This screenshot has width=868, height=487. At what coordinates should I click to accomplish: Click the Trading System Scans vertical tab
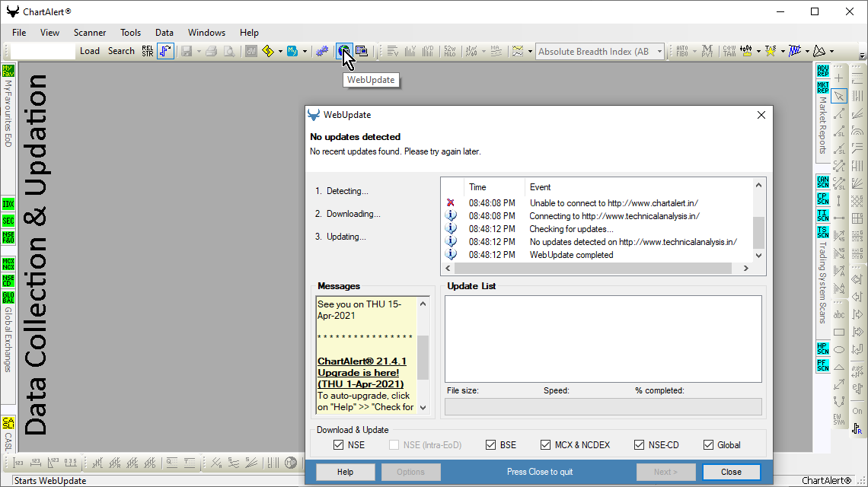(x=822, y=282)
